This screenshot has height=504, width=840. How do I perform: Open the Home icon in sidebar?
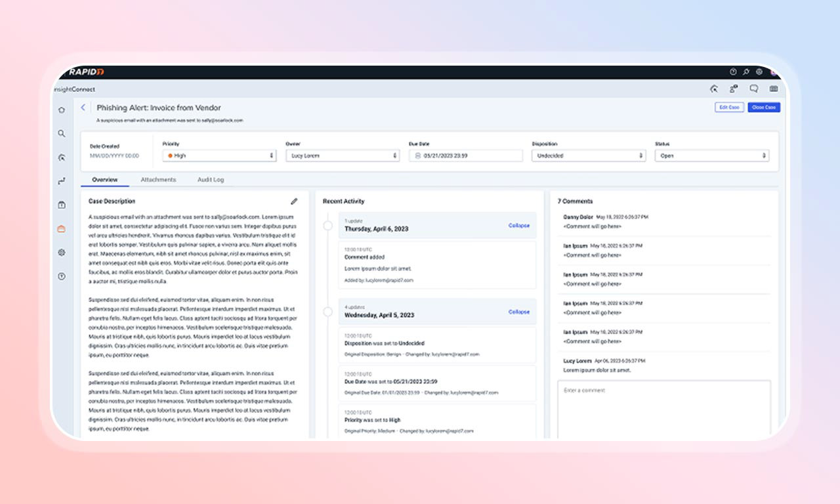62,110
